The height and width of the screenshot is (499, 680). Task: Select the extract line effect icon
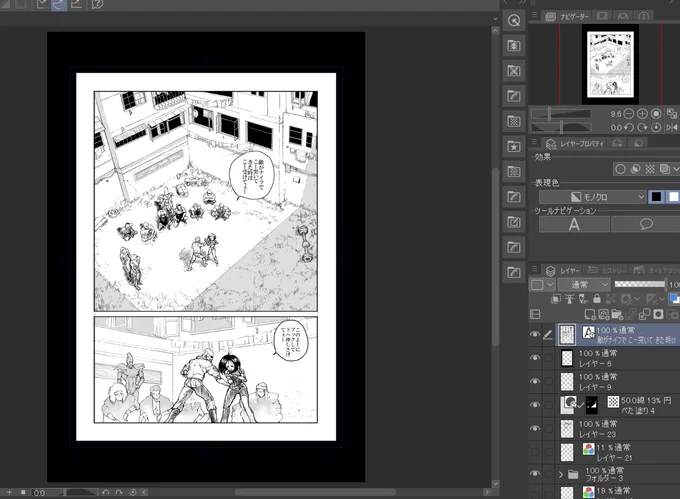(x=635, y=169)
